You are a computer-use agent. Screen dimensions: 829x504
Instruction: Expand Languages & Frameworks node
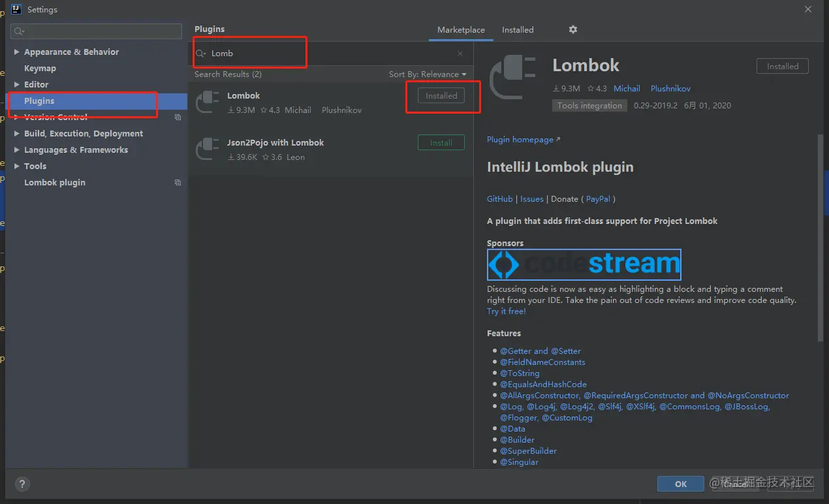tap(17, 150)
